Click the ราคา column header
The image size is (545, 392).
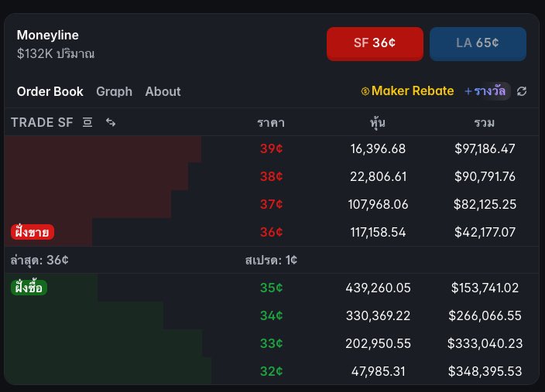pyautogui.click(x=271, y=123)
